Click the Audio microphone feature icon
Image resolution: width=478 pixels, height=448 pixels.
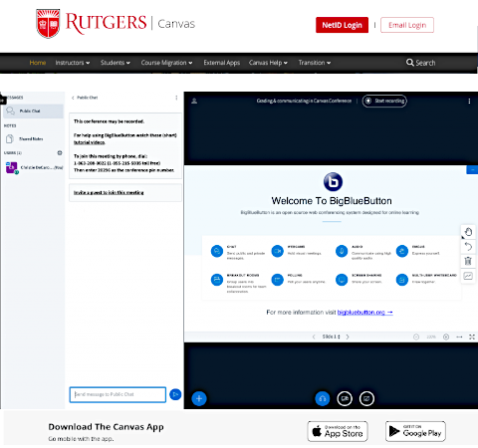pos(342,251)
